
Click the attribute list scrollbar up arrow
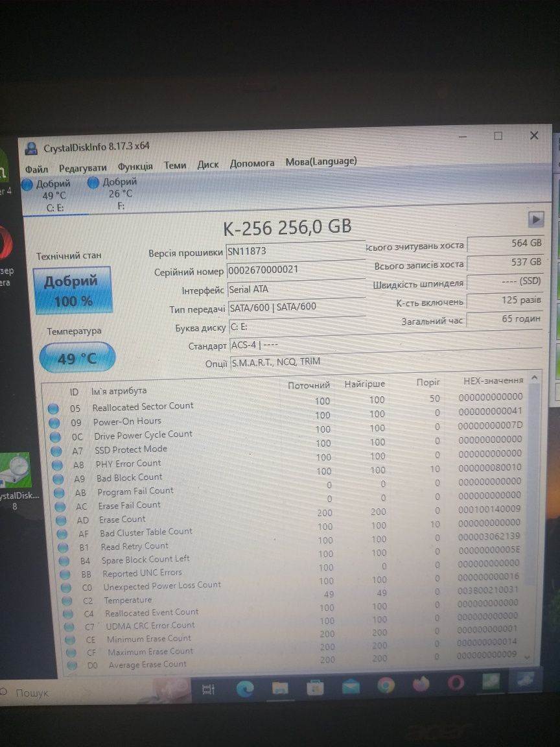534,378
